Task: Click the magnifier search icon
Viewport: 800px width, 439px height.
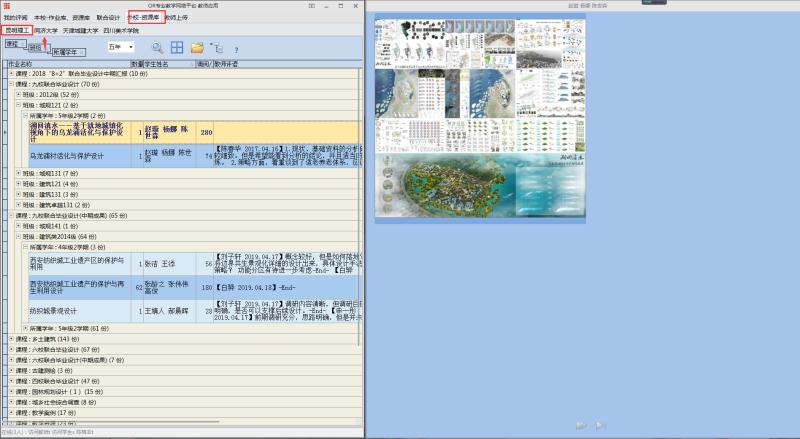Action: pyautogui.click(x=157, y=47)
